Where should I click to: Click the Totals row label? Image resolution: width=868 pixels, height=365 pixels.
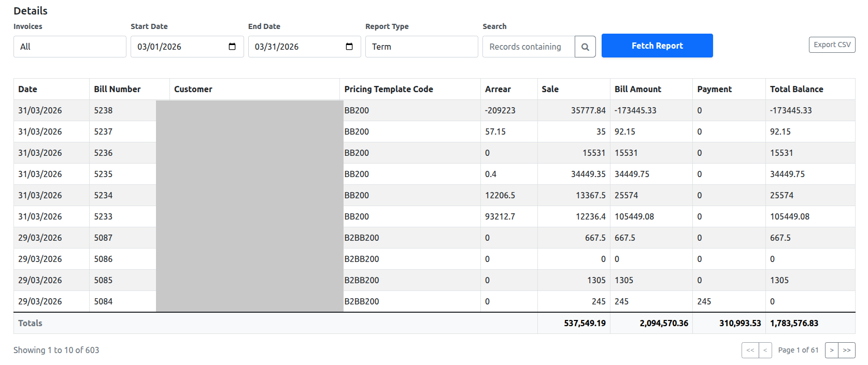point(30,323)
